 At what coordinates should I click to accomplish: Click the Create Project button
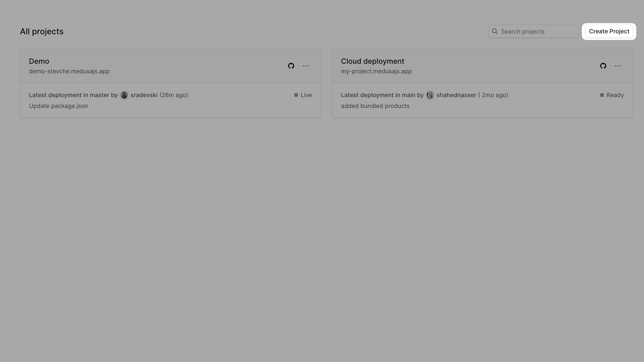coord(609,31)
